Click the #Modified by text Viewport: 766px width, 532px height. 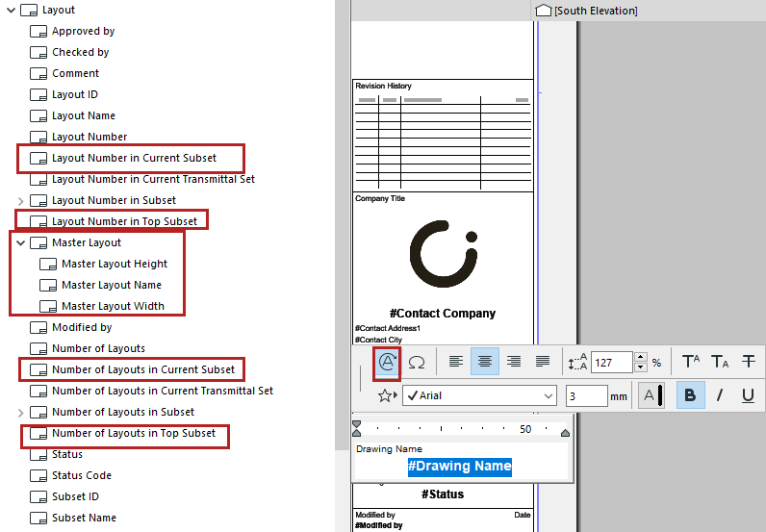(379, 525)
